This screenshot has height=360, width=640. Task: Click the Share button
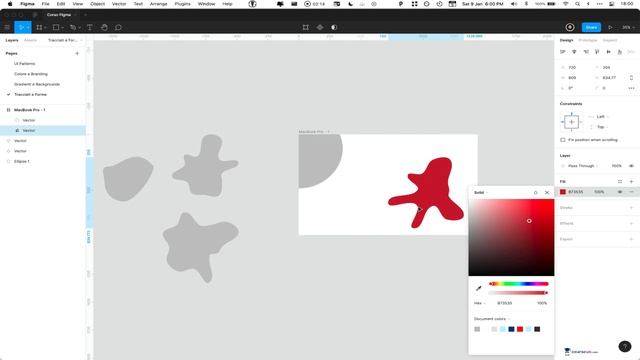(x=591, y=27)
